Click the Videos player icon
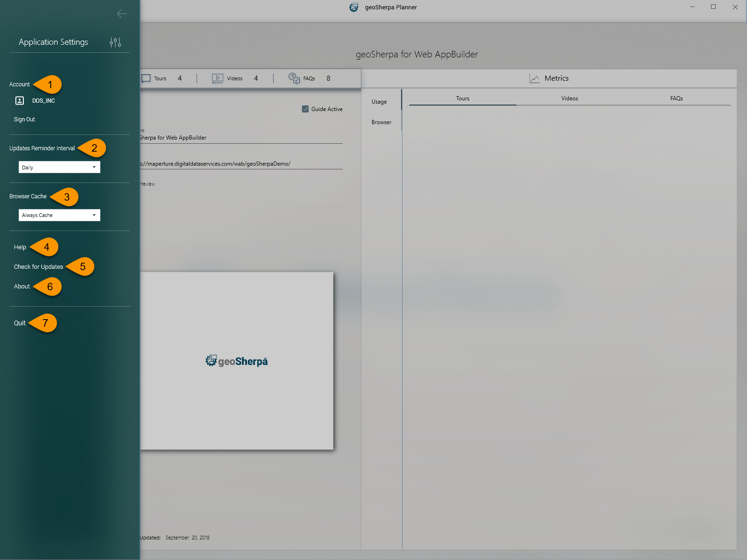The width and height of the screenshot is (747, 560). click(x=218, y=78)
